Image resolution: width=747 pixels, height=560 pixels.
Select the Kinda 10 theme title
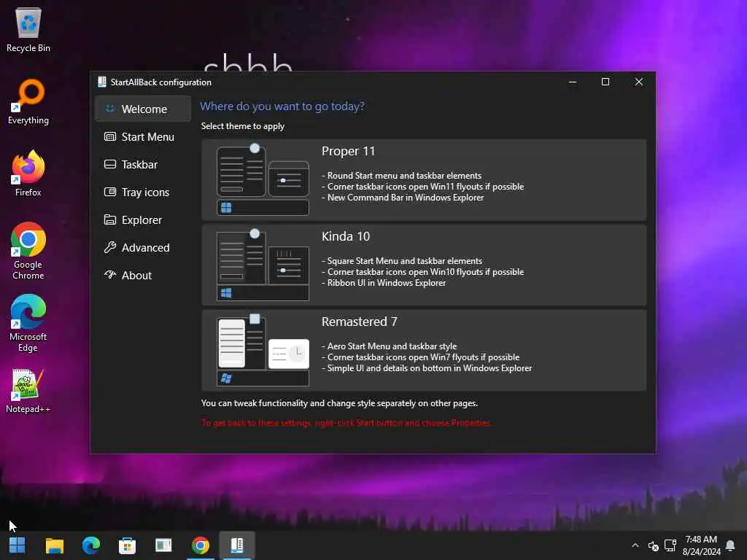(346, 236)
